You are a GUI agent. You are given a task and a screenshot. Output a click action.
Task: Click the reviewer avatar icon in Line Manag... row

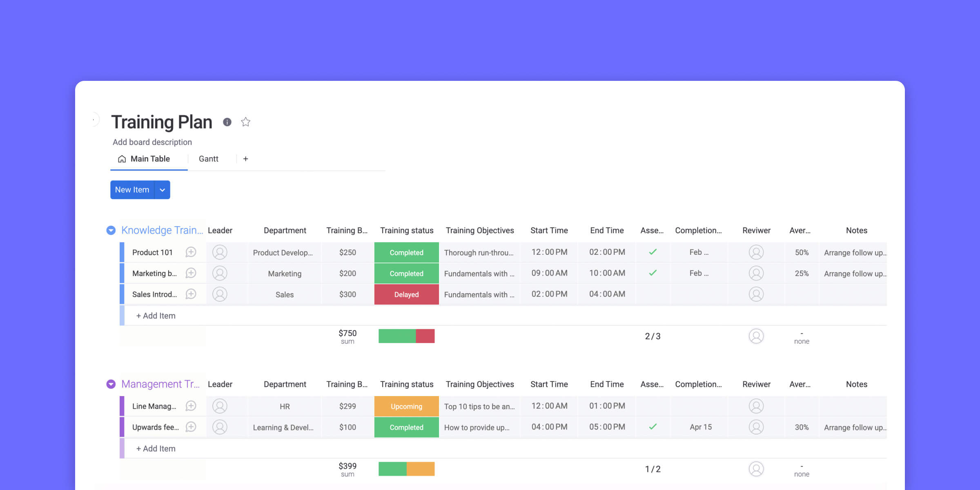[756, 406]
